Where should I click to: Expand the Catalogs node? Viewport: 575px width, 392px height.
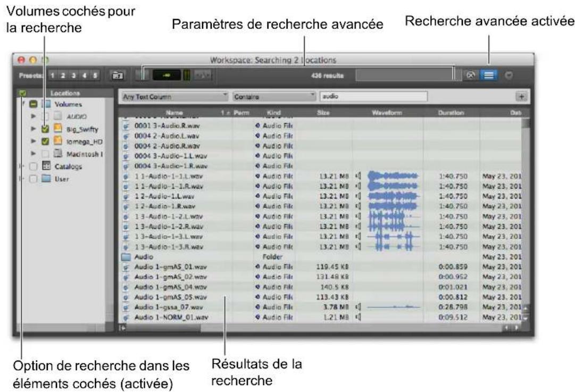pos(22,166)
